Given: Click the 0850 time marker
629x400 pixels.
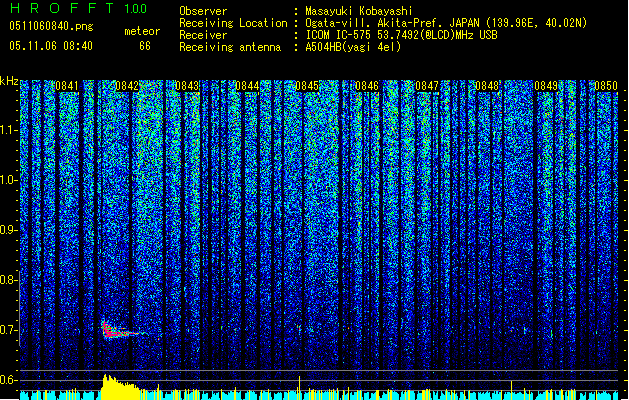Looking at the screenshot, I should point(606,86).
